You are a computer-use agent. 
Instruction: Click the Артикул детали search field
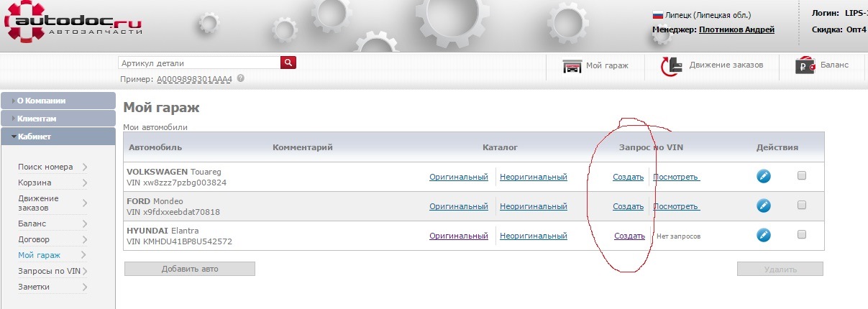pyautogui.click(x=199, y=63)
